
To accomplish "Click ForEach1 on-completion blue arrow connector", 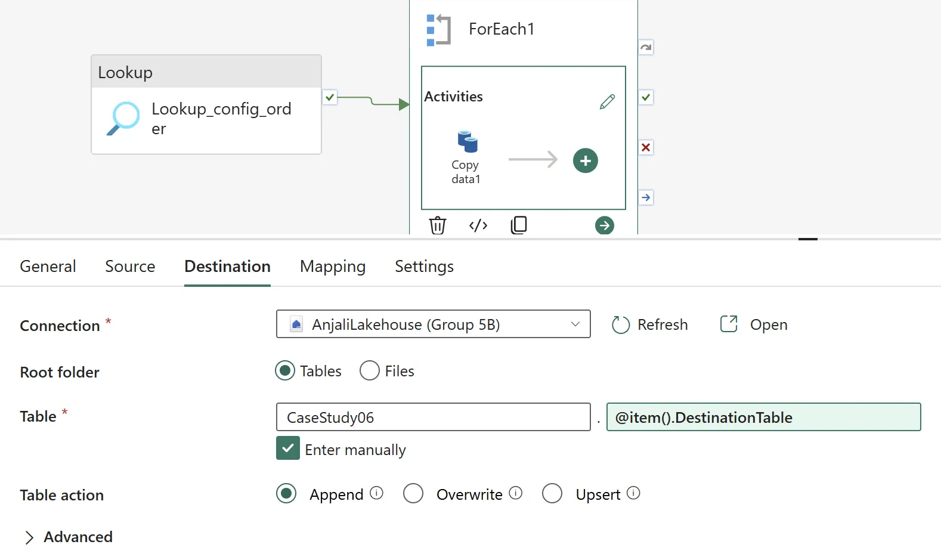I will click(x=646, y=197).
